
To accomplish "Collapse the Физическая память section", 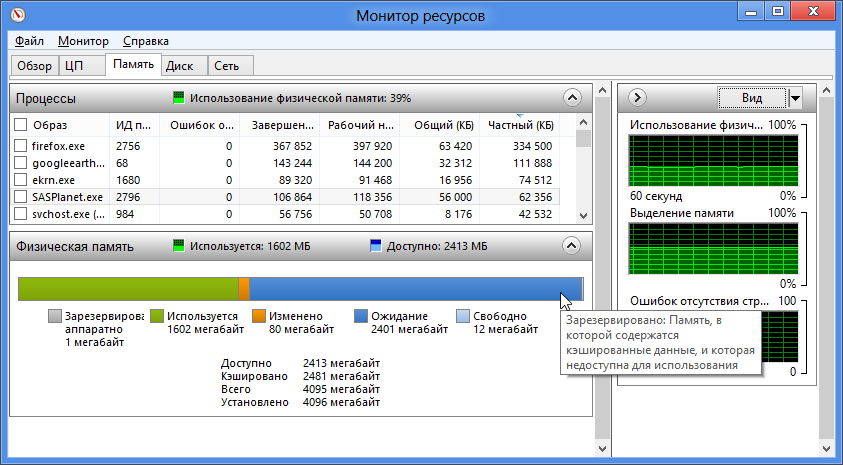I will pyautogui.click(x=571, y=246).
